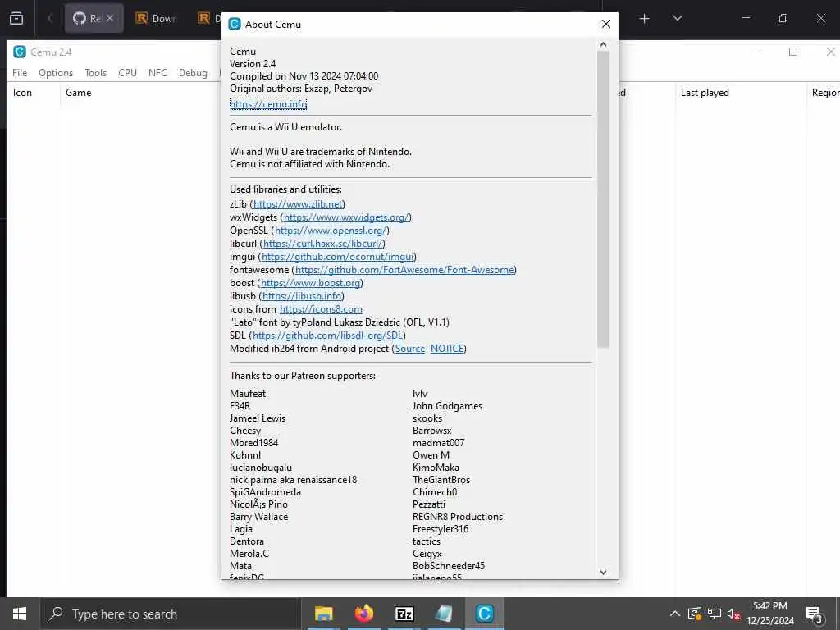The height and width of the screenshot is (630, 840).
Task: Open the browser tab overview icon
Action: pyautogui.click(x=16, y=18)
